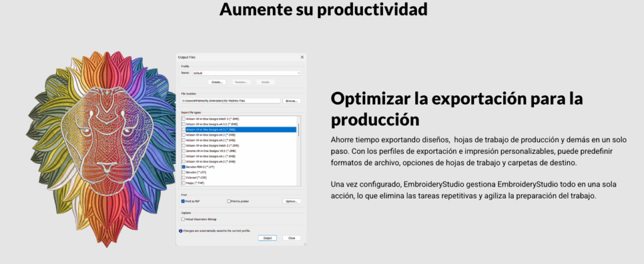This screenshot has height=264, width=644.
Task: Uncheck the Barudan FDR-3 (*.U??) format
Action: pos(184,168)
